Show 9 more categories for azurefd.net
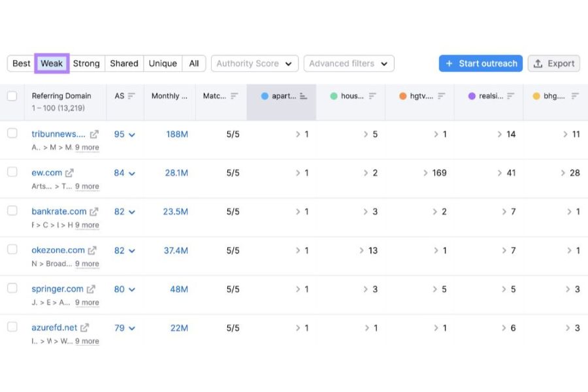Image resolution: width=588 pixels, height=392 pixels. 87,341
